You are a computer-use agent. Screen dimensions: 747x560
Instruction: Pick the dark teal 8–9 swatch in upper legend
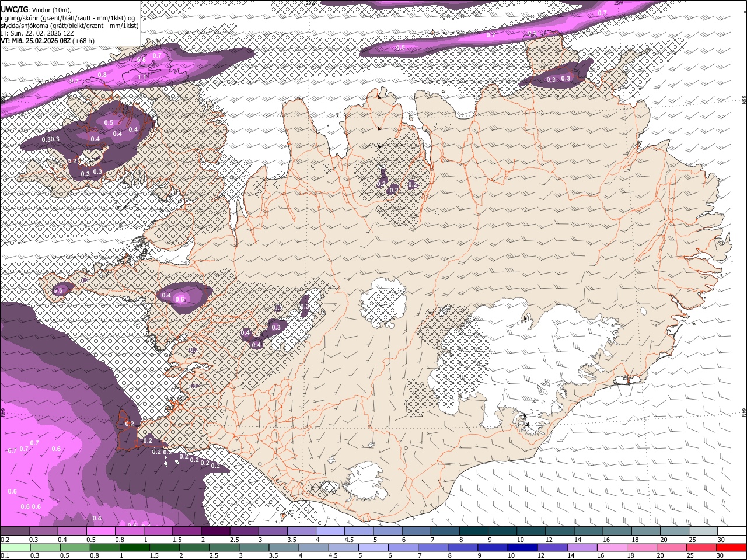tap(473, 531)
